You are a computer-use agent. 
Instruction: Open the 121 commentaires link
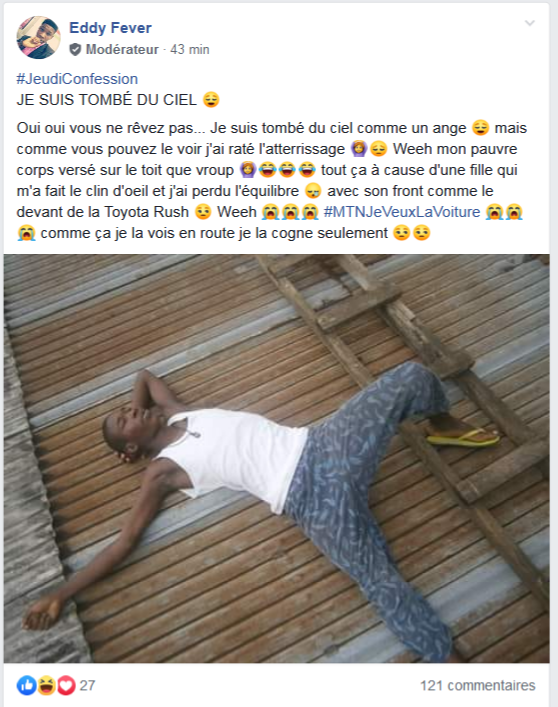click(x=478, y=686)
